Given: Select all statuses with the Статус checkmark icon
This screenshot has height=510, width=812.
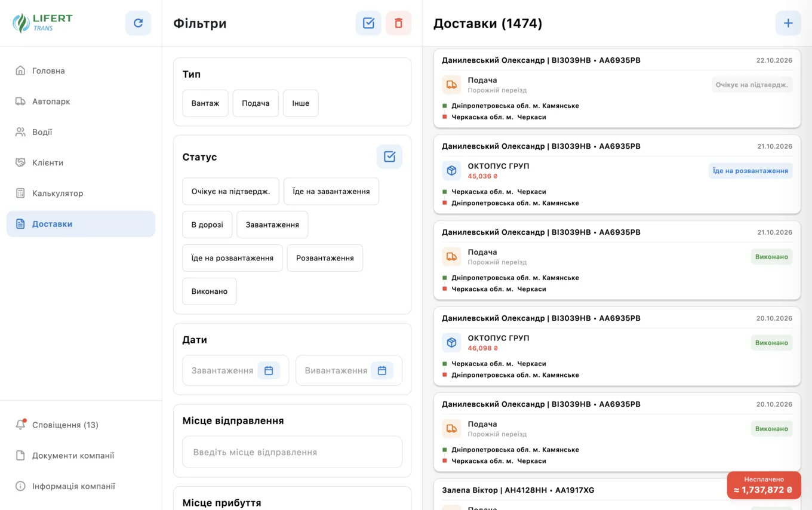Looking at the screenshot, I should pos(389,156).
